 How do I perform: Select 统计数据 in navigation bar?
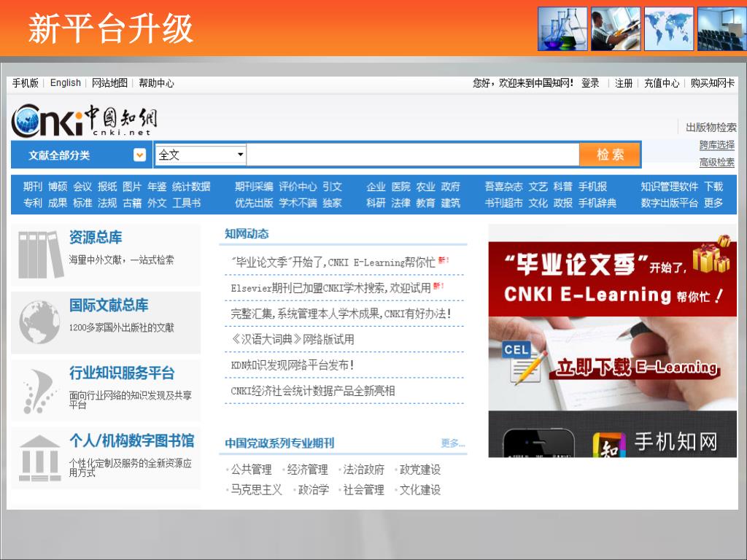191,187
